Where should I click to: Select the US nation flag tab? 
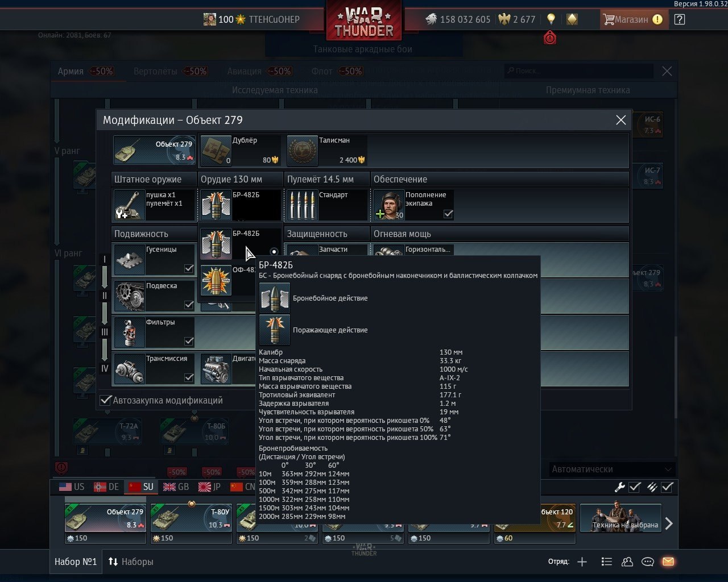pos(72,487)
